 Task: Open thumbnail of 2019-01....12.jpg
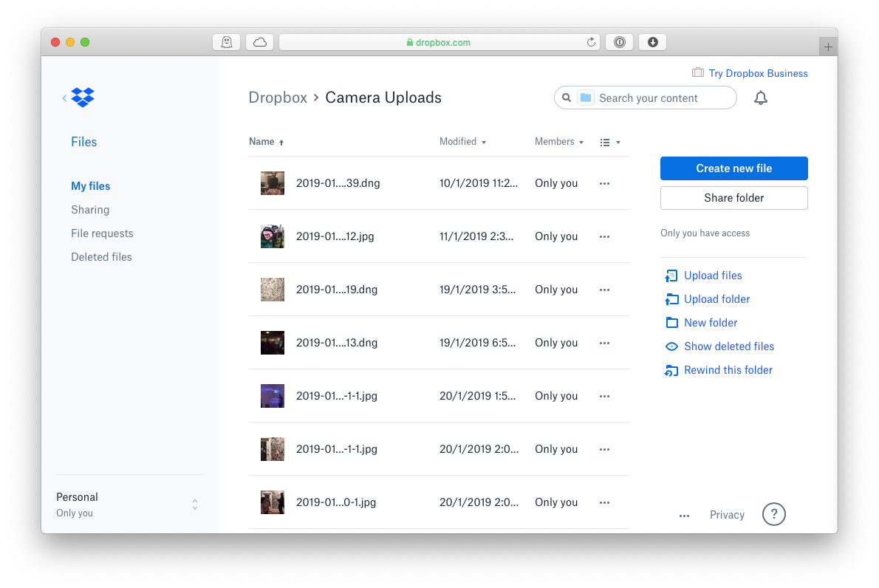point(273,236)
